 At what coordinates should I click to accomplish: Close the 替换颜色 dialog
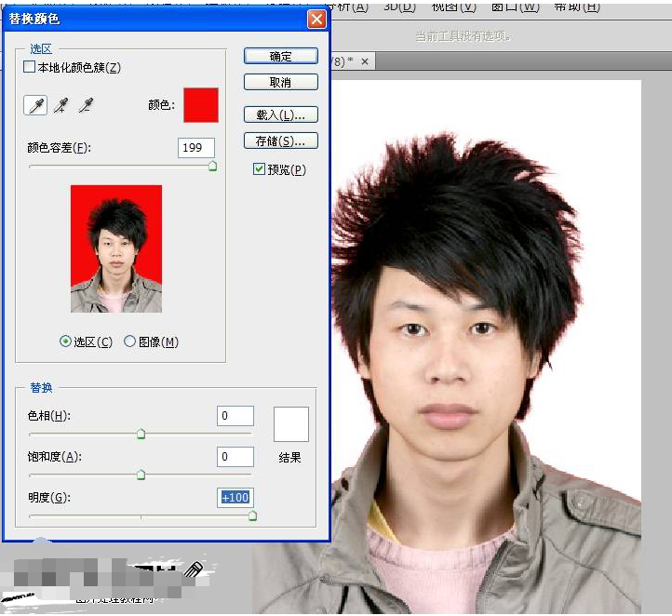tap(316, 20)
